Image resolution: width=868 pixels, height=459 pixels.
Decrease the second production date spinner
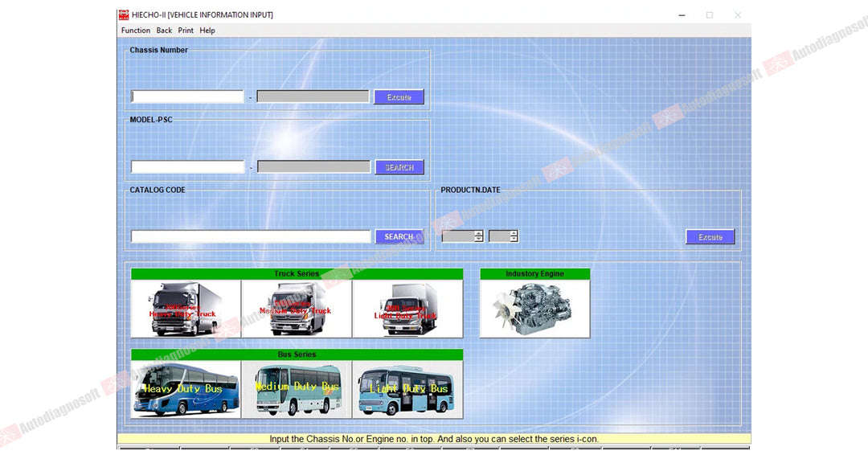tap(514, 240)
